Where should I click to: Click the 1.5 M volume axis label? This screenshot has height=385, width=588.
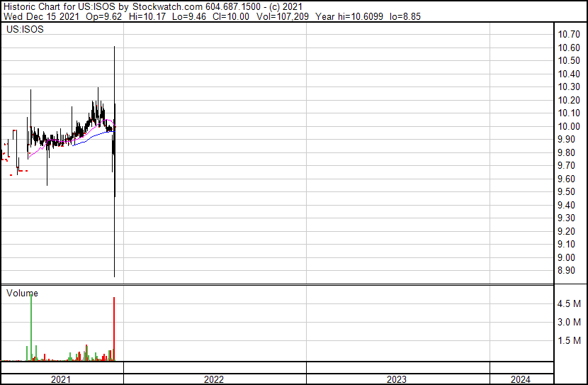pyautogui.click(x=570, y=341)
